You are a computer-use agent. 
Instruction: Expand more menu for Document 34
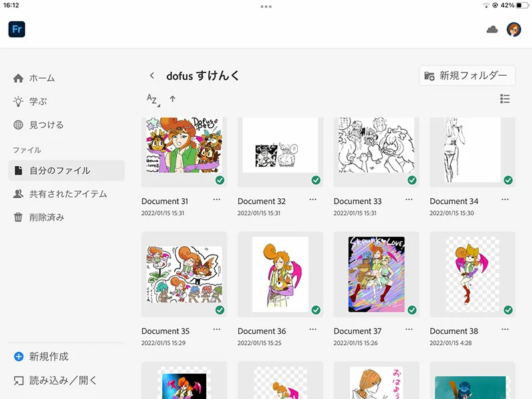click(x=505, y=199)
